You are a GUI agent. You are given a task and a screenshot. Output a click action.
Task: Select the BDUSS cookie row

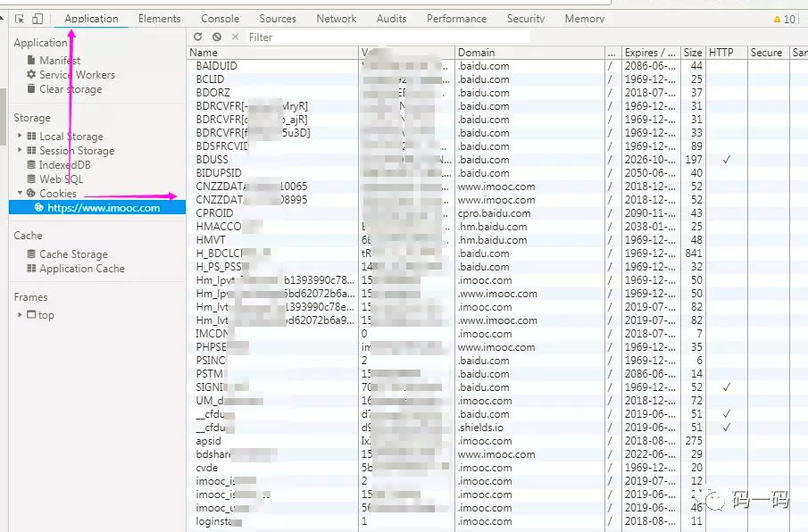coord(497,160)
